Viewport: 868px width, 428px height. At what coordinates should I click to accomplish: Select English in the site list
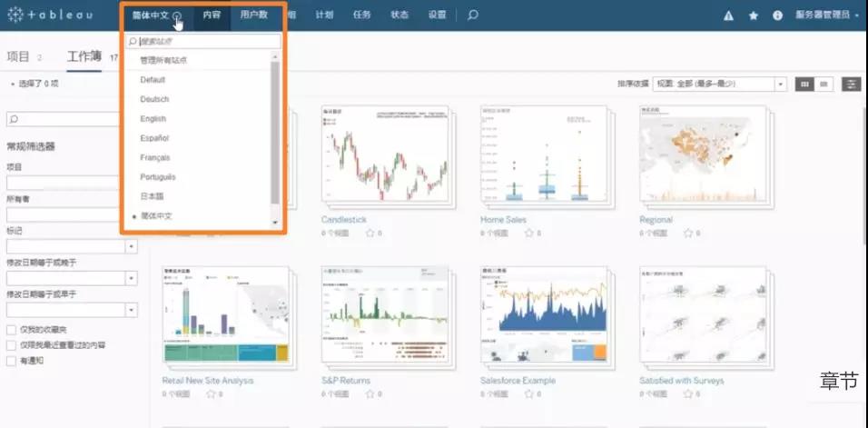[153, 119]
